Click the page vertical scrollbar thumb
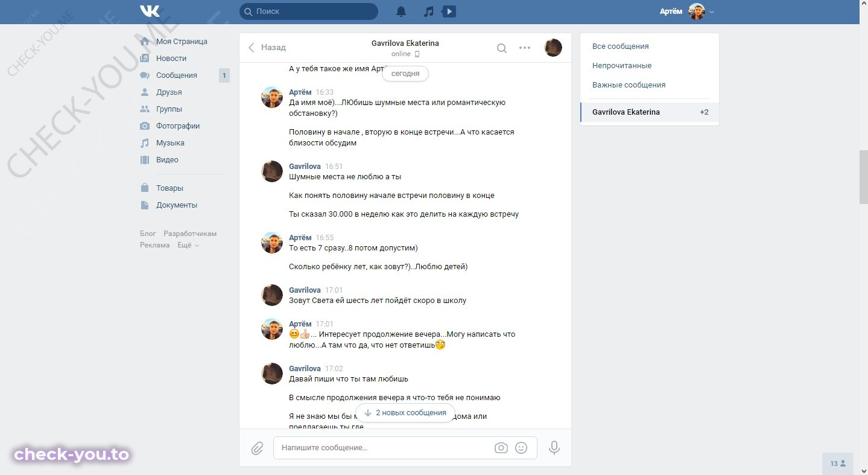Image resolution: width=868 pixels, height=475 pixels. point(863,177)
